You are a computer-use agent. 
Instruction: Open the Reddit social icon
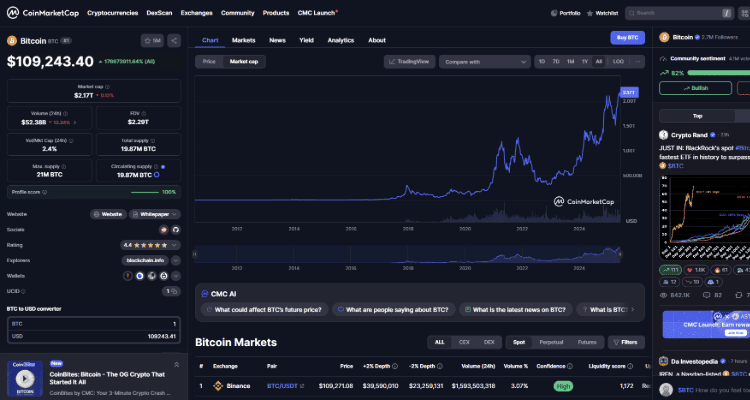(164, 230)
